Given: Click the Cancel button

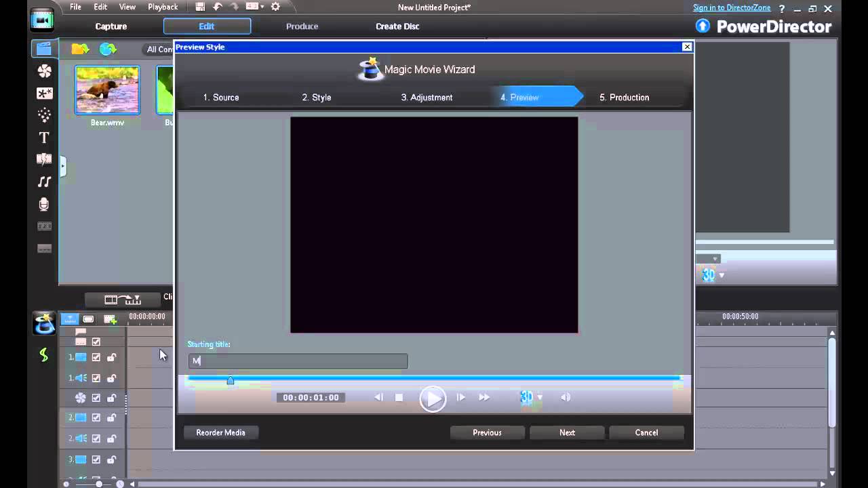Looking at the screenshot, I should [646, 432].
